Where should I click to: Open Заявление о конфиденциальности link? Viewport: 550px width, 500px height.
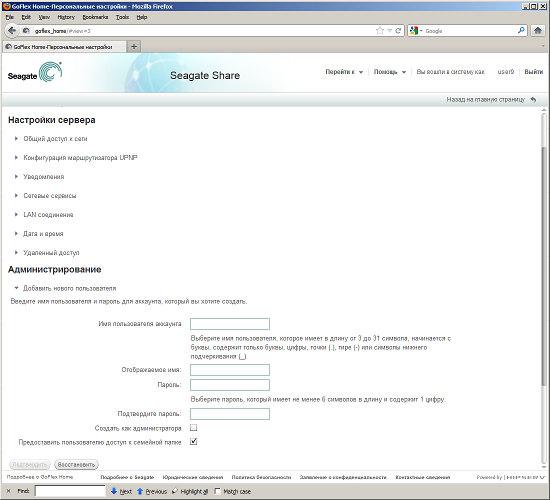coord(343,477)
